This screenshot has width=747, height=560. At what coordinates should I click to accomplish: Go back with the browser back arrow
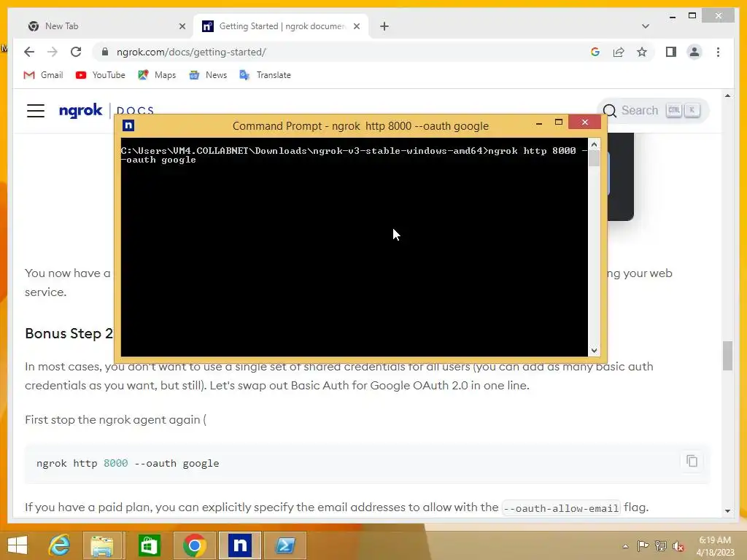[x=29, y=52]
